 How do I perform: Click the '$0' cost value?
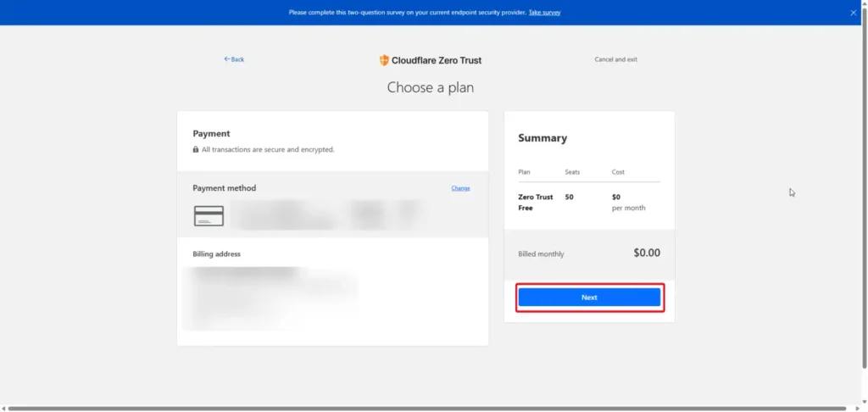(616, 198)
